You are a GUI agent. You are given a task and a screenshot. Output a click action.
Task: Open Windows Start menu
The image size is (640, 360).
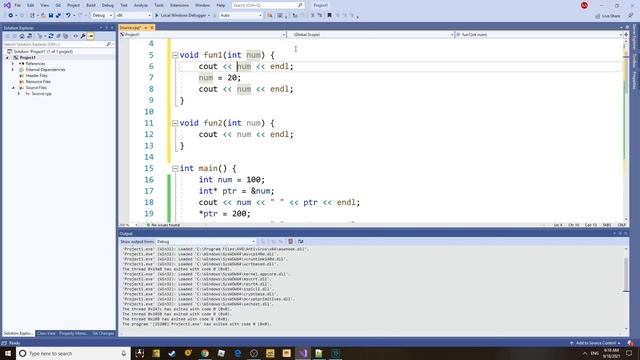tap(8, 353)
